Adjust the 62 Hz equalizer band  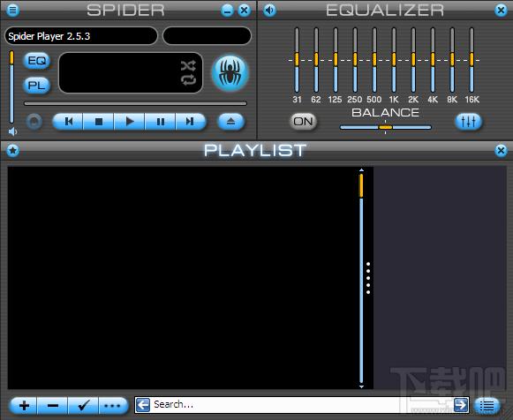(x=316, y=60)
